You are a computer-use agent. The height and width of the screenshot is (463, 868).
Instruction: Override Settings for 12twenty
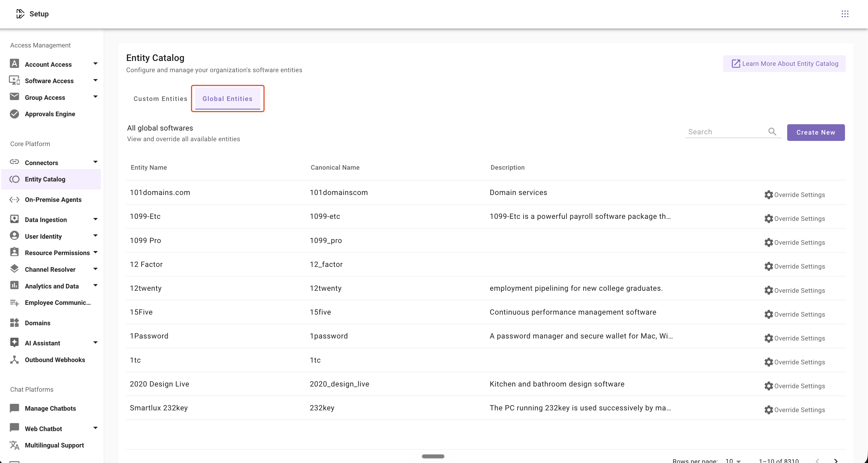tap(795, 290)
